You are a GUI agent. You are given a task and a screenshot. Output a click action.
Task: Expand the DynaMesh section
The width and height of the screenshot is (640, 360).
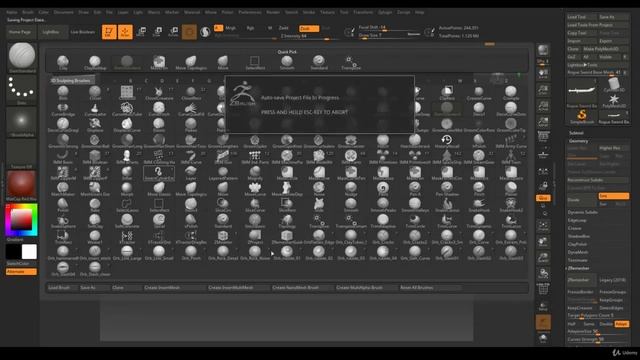coord(578,252)
